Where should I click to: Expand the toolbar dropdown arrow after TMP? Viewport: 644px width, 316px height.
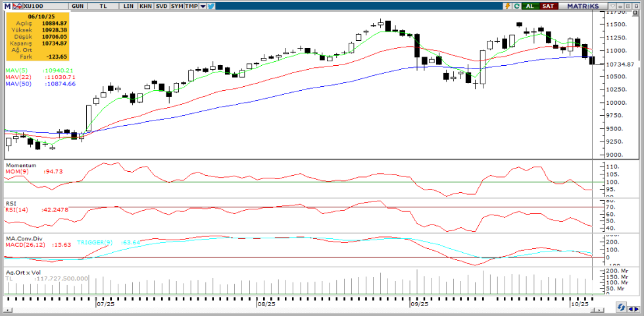click(x=203, y=5)
